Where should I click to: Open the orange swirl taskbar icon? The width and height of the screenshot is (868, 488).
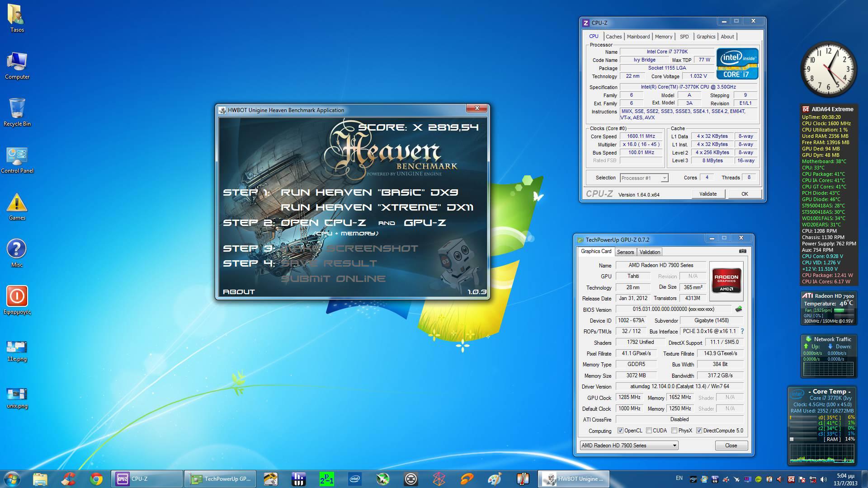pos(467,479)
